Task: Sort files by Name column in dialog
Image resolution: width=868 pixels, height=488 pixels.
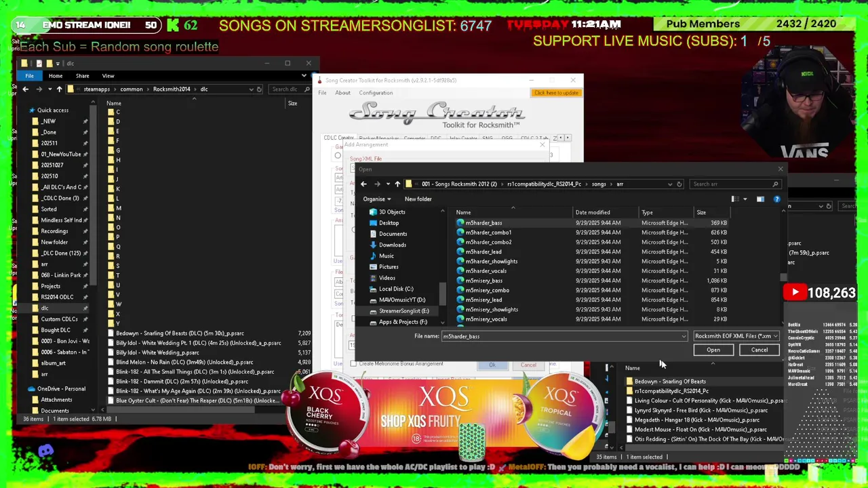Action: coord(514,212)
